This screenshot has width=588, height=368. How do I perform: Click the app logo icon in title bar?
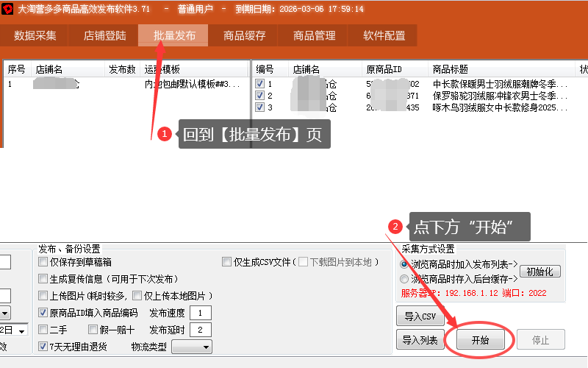8,9
